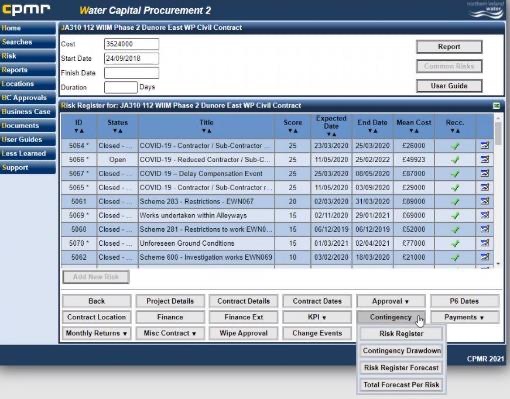Open Contract Details
The image size is (510, 399).
point(243,301)
